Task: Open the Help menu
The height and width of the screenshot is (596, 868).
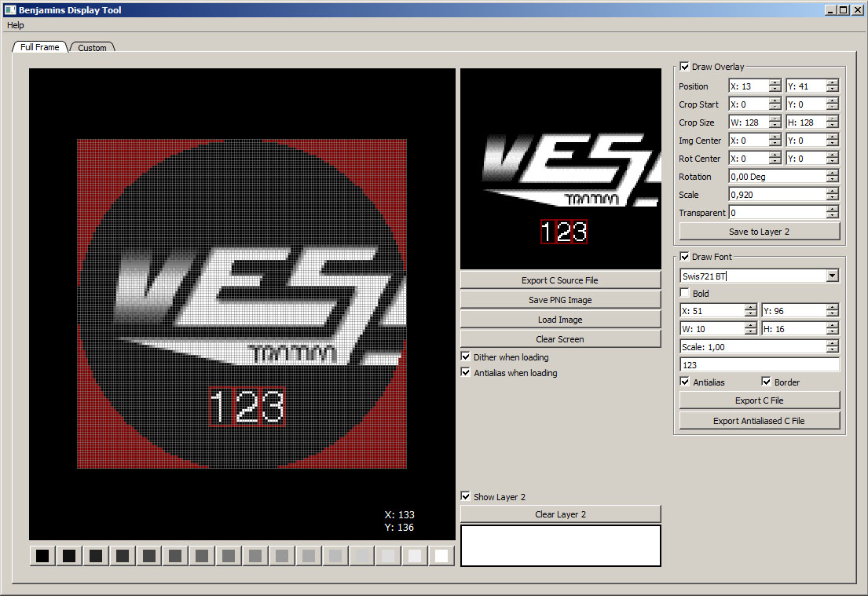Action: (x=15, y=24)
